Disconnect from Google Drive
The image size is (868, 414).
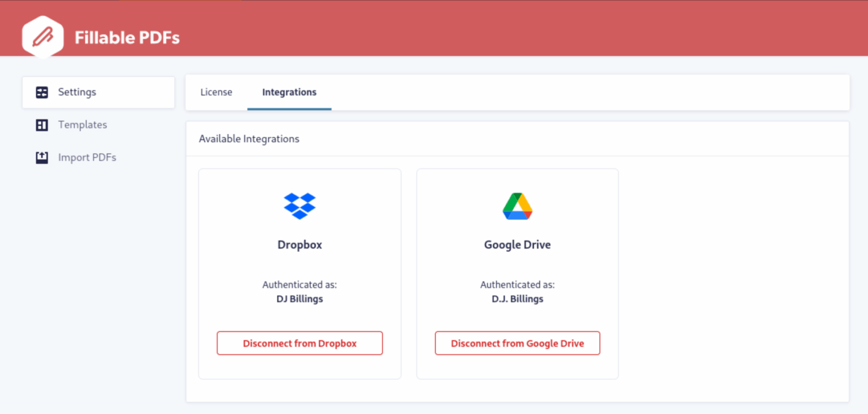click(518, 343)
